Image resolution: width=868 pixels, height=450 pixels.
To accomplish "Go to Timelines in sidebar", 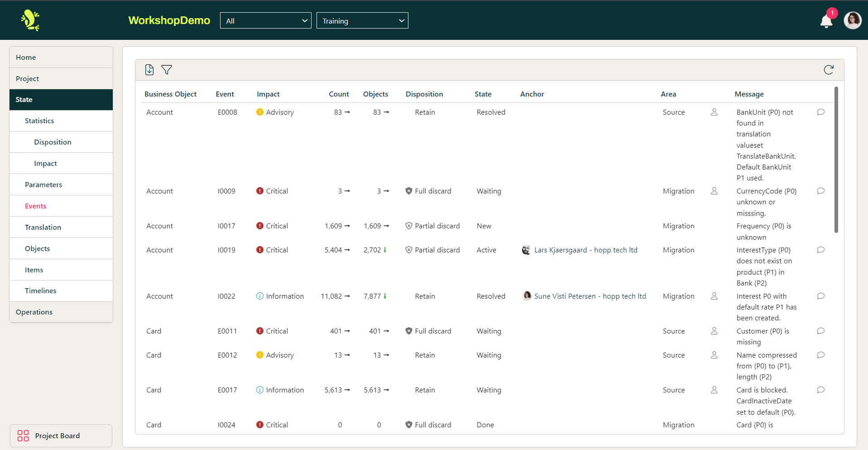I will [x=41, y=291].
